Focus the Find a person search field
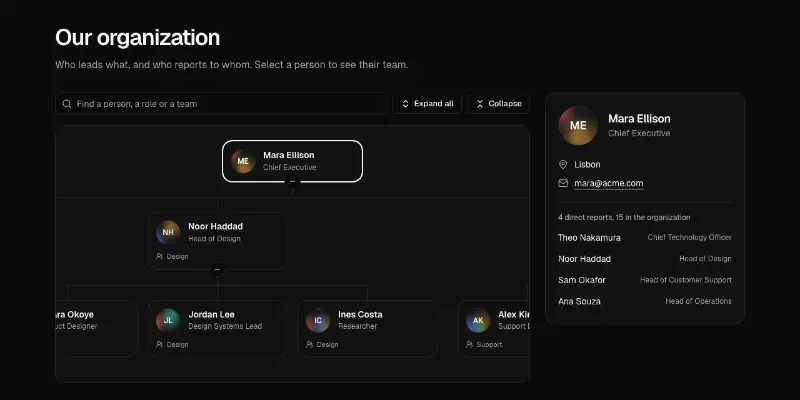 221,104
